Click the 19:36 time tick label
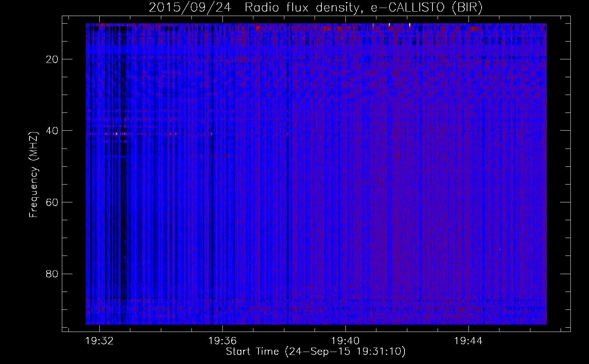The width and height of the screenshot is (589, 364). [222, 341]
